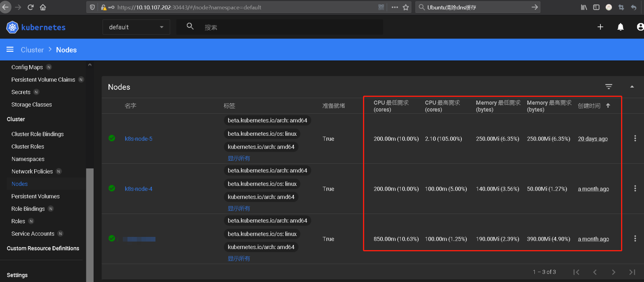Click the 名字 column header
Viewport: 644px width, 282px height.
click(131, 105)
